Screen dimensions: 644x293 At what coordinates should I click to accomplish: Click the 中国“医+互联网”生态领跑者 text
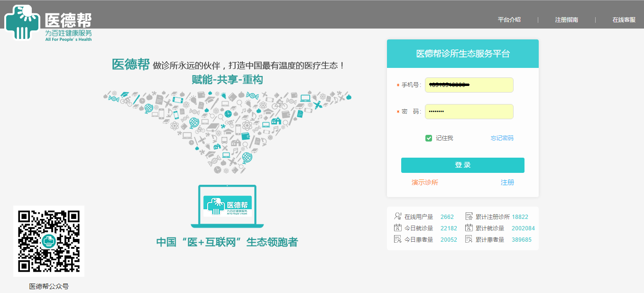pyautogui.click(x=227, y=242)
